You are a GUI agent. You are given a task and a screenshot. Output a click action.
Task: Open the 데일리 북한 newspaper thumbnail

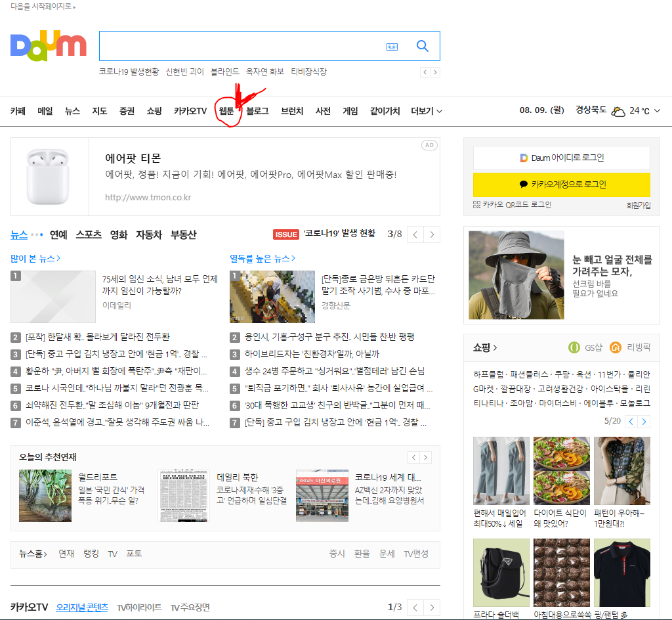click(x=184, y=496)
